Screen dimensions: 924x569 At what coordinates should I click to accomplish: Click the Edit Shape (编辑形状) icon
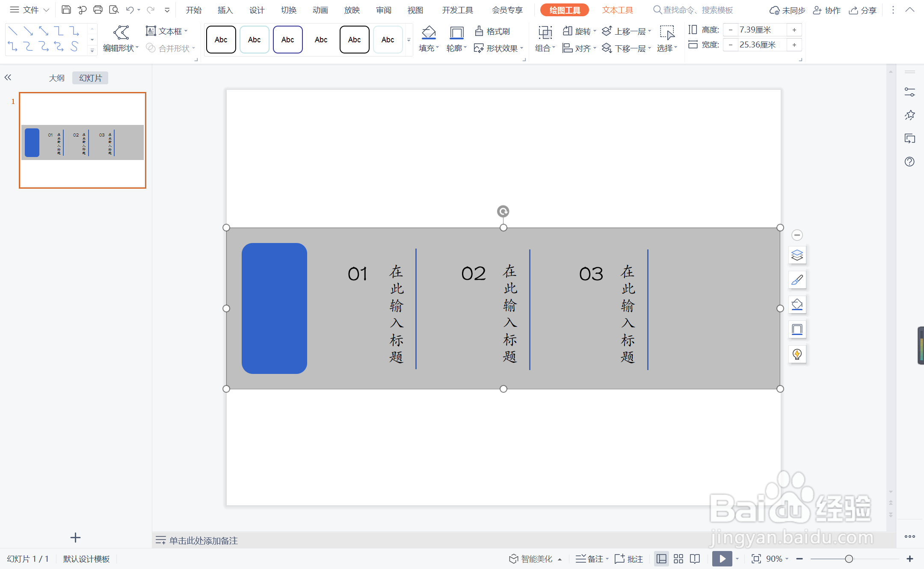tap(121, 32)
